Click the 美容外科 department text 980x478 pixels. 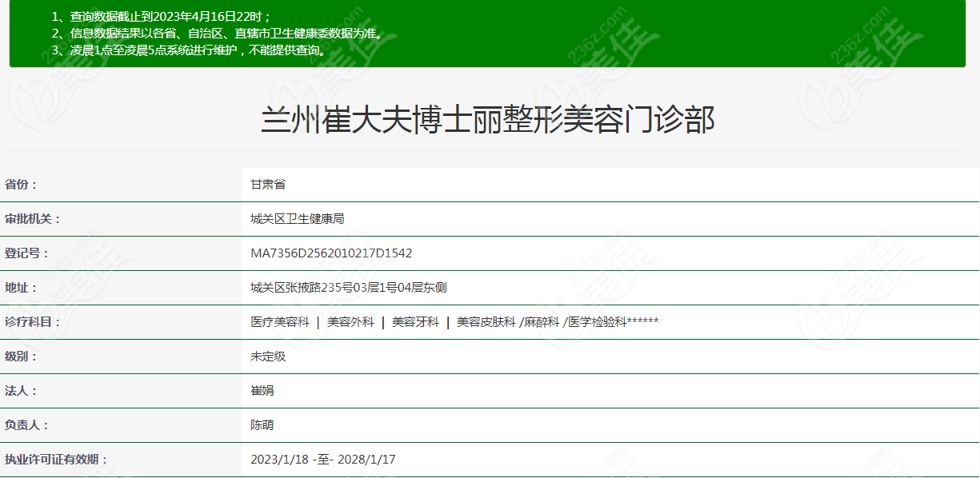[350, 322]
